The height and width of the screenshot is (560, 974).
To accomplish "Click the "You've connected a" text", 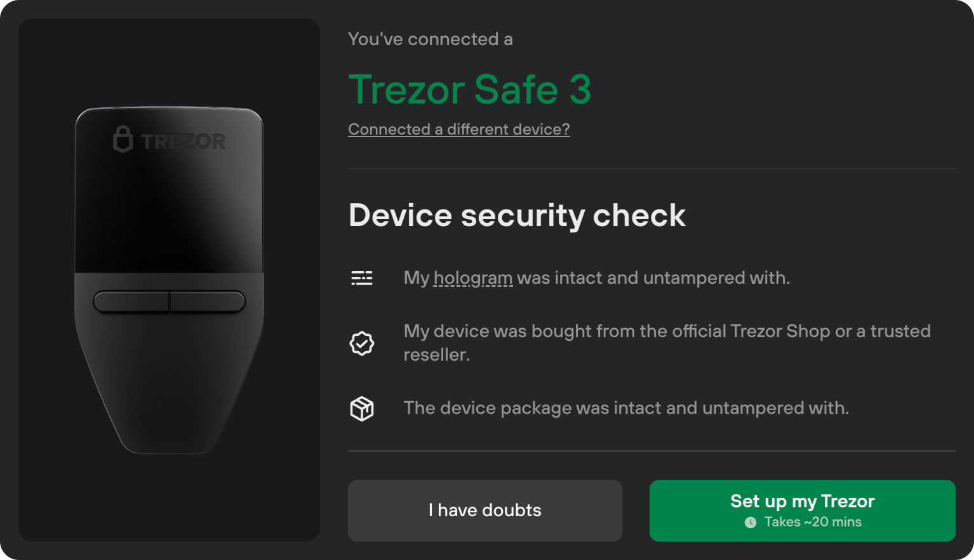I will (430, 39).
